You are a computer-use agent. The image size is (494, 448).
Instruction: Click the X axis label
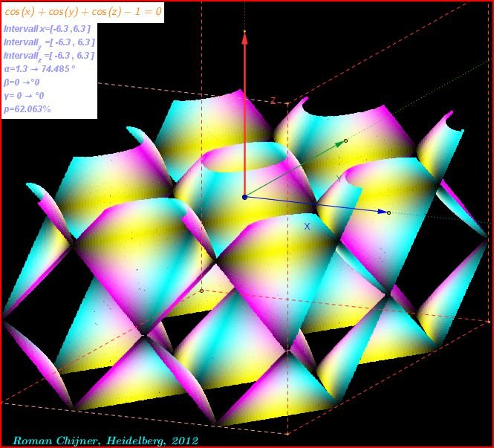click(307, 226)
